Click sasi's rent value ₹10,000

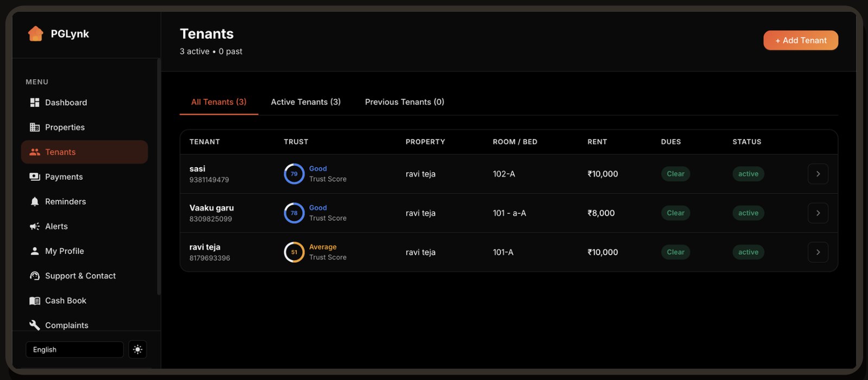pyautogui.click(x=603, y=174)
